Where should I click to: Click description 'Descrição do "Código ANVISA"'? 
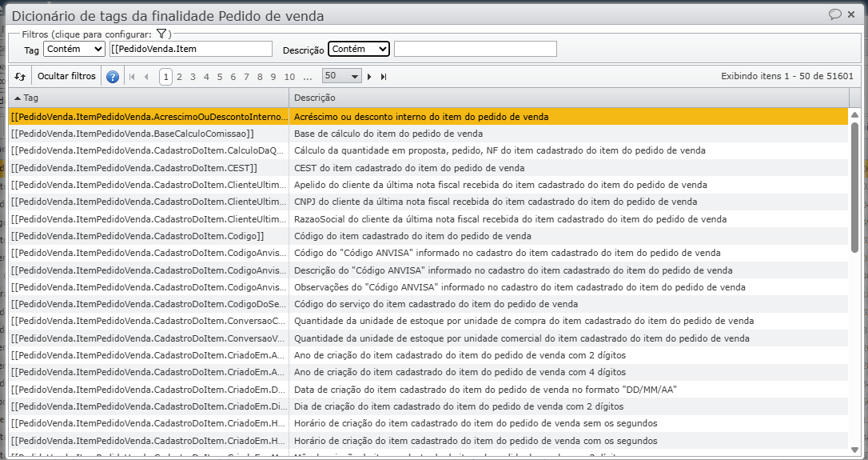(513, 270)
